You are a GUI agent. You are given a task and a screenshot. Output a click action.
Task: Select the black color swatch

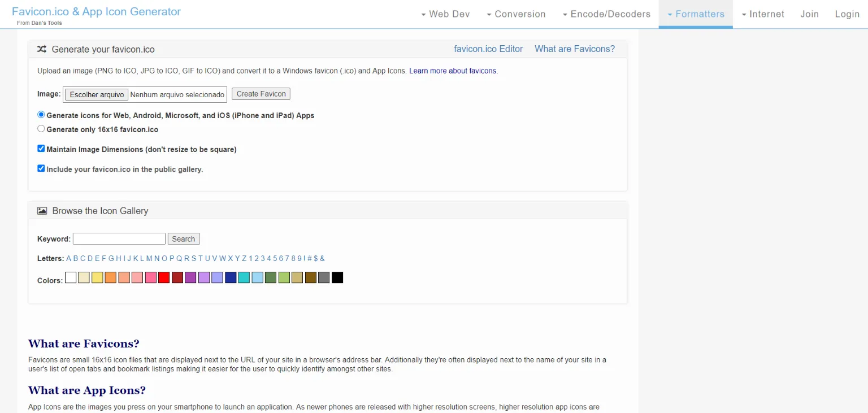337,277
